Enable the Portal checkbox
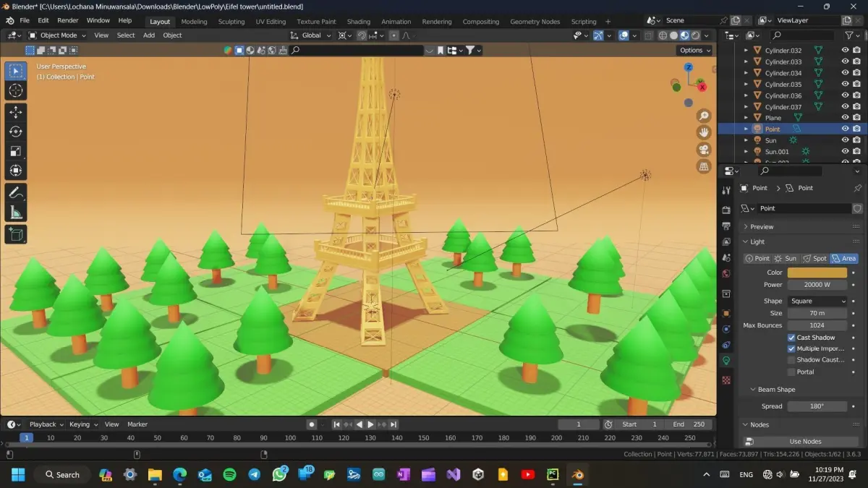Image resolution: width=868 pixels, height=488 pixels. (791, 372)
